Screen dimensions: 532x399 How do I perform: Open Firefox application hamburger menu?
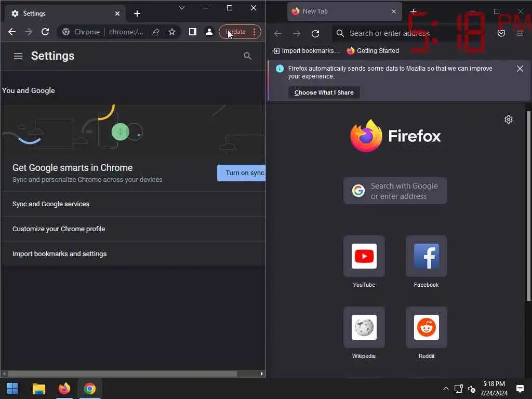pos(520,33)
